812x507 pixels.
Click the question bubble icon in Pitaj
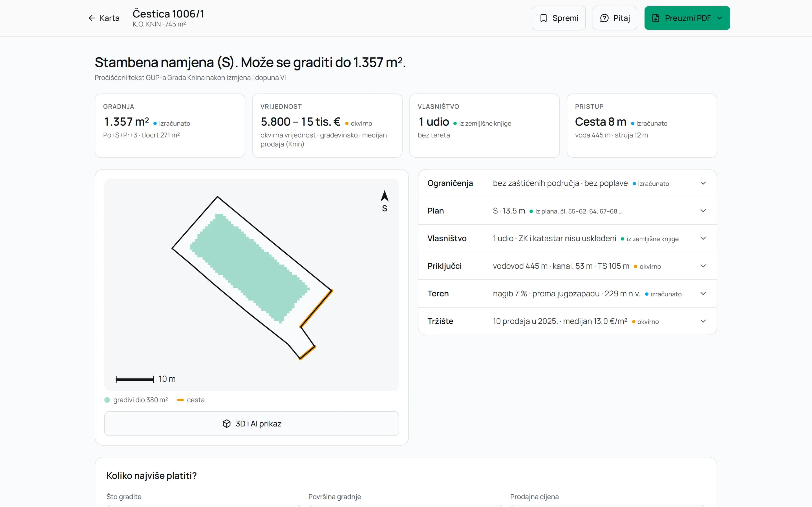point(604,18)
